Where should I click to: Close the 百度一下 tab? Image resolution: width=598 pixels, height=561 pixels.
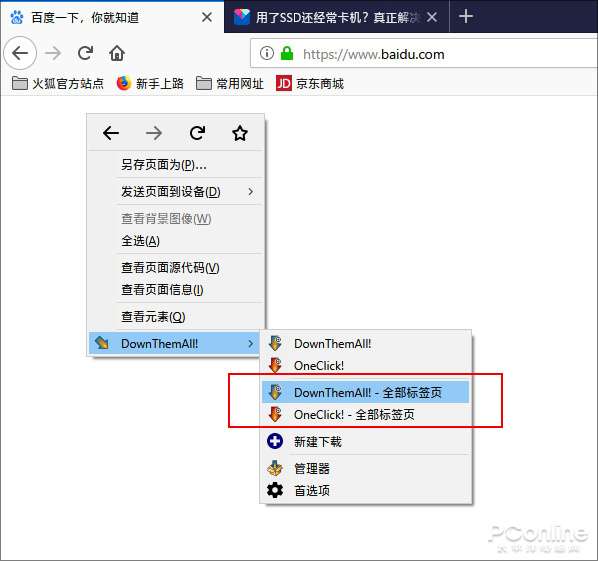pos(207,17)
